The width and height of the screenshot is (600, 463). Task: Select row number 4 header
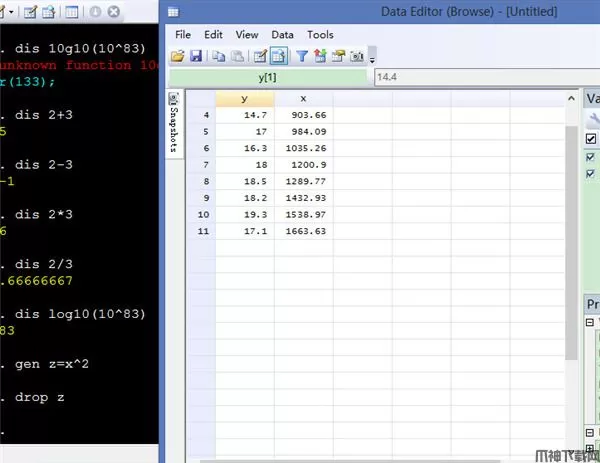(201, 115)
